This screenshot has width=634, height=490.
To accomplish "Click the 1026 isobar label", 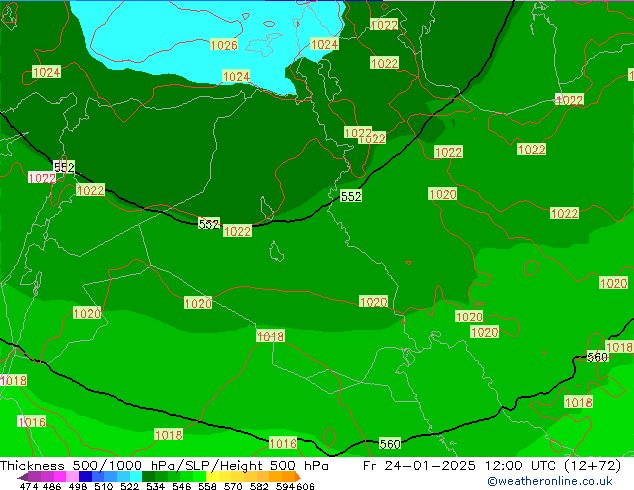I will (x=224, y=45).
